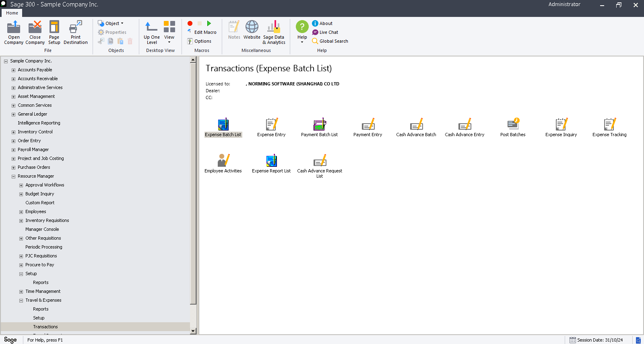Start macro recording with the red button

click(x=190, y=23)
